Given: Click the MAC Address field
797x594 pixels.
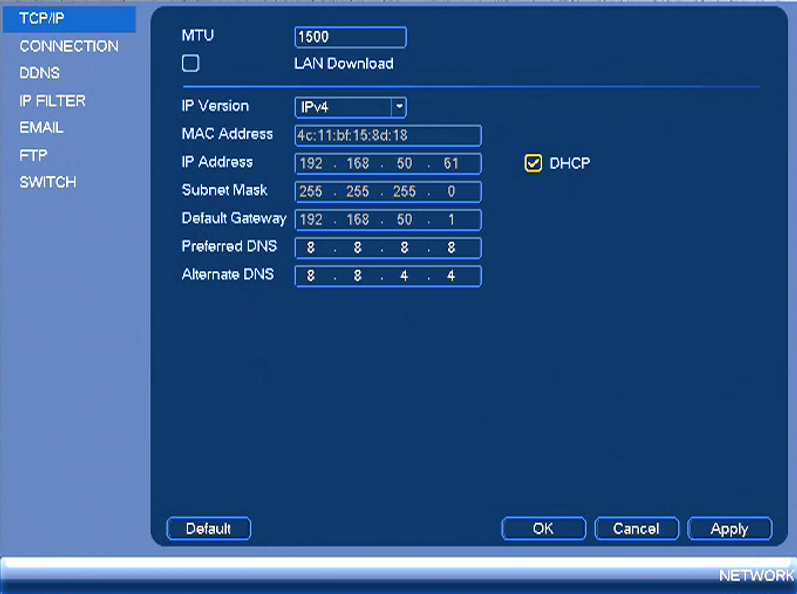Looking at the screenshot, I should coord(388,136).
